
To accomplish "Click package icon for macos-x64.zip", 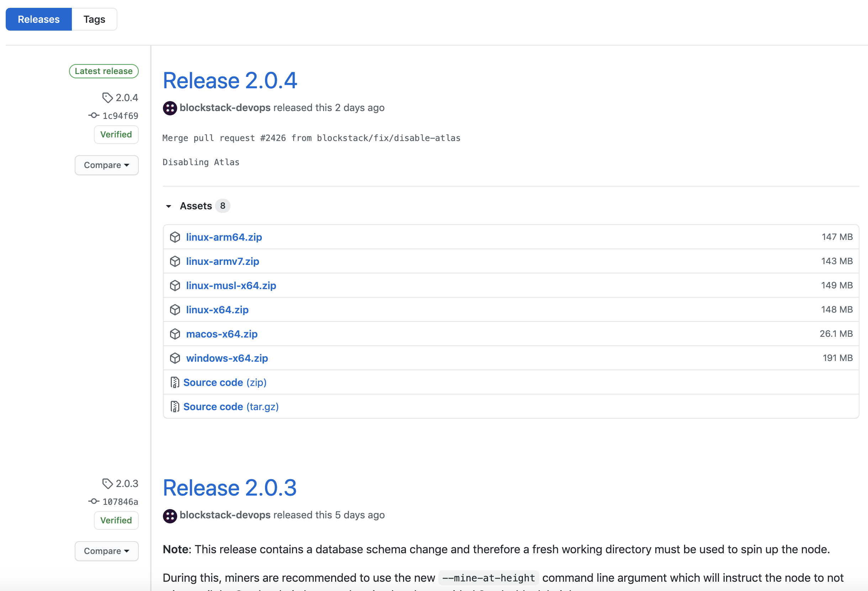I will coord(175,334).
